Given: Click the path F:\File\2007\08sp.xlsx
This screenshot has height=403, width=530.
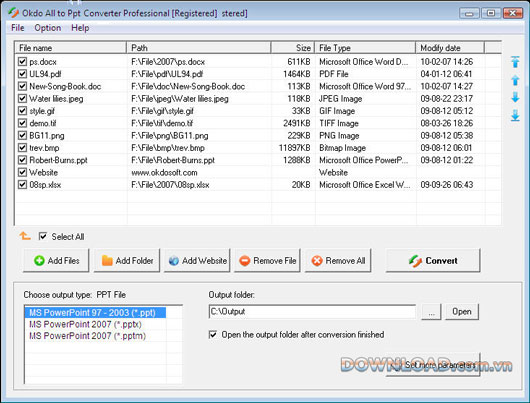Looking at the screenshot, I should pos(170,185).
